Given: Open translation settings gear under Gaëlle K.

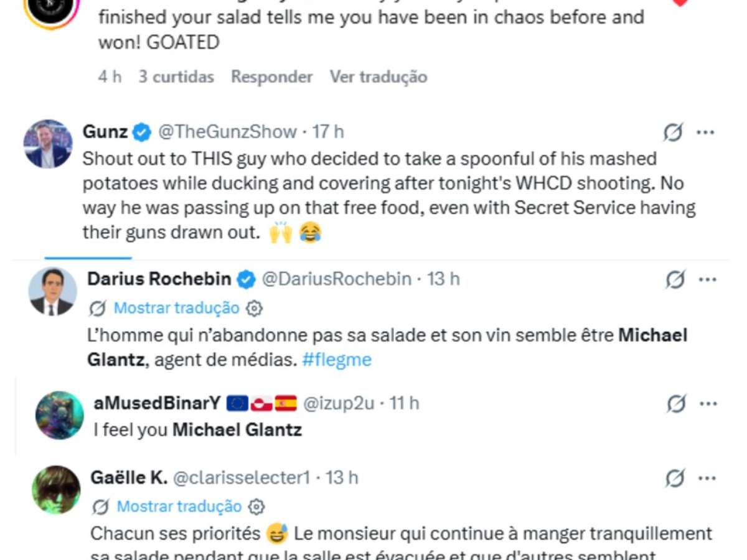Looking at the screenshot, I should click(x=257, y=507).
